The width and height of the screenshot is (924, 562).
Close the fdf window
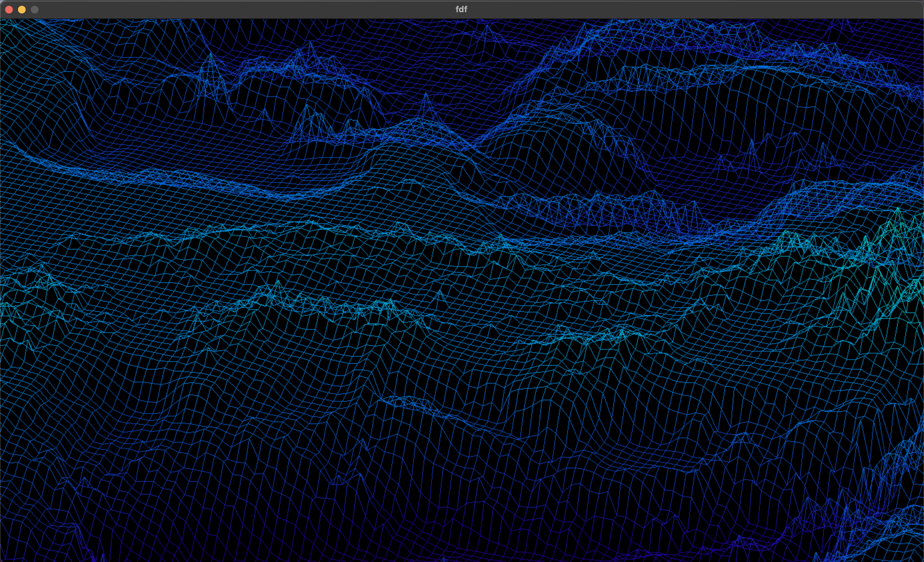[x=9, y=10]
